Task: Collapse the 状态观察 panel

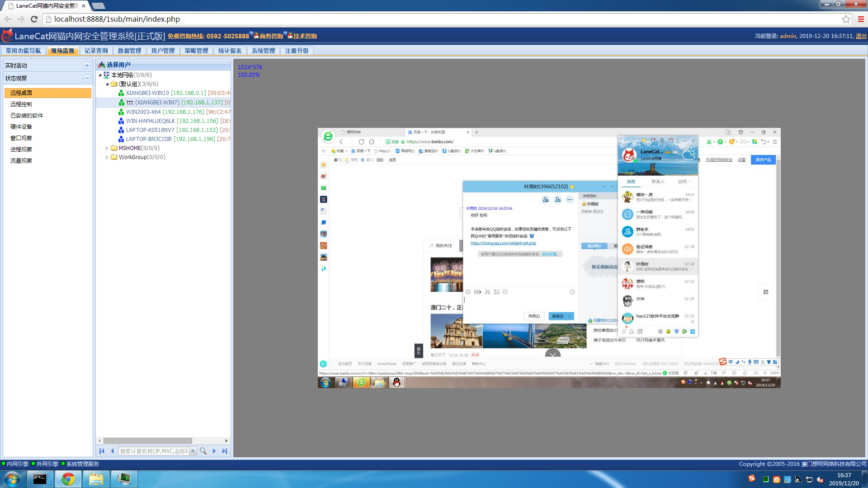Action: [x=87, y=78]
